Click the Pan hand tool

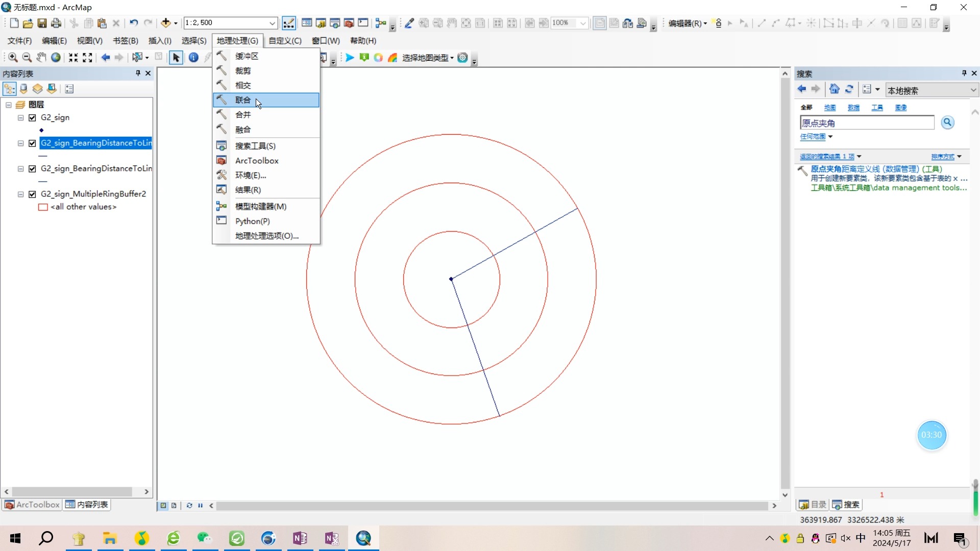41,58
